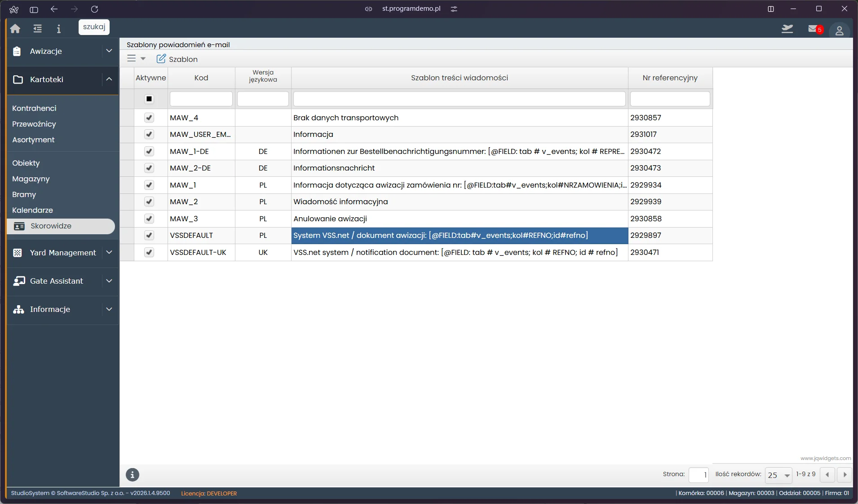Go to the next page of records

coord(845,474)
